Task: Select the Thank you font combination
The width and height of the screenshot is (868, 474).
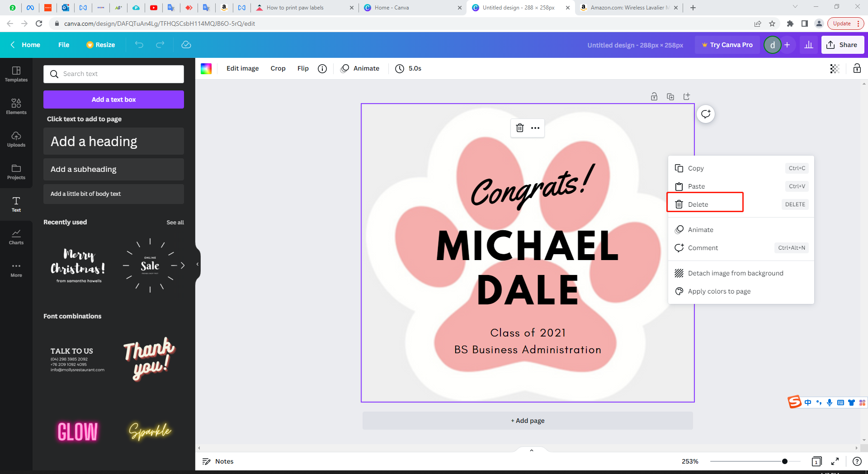Action: [x=149, y=360]
